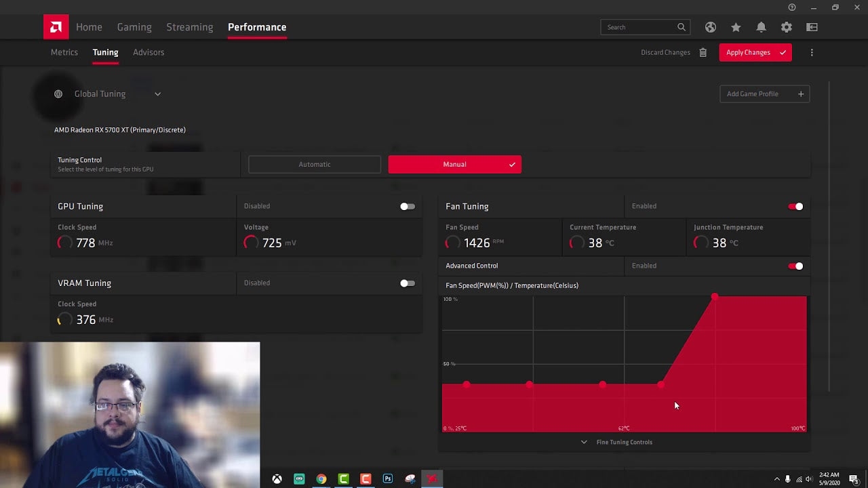This screenshot has width=868, height=488.
Task: Open the Metrics sub-tab
Action: (64, 52)
